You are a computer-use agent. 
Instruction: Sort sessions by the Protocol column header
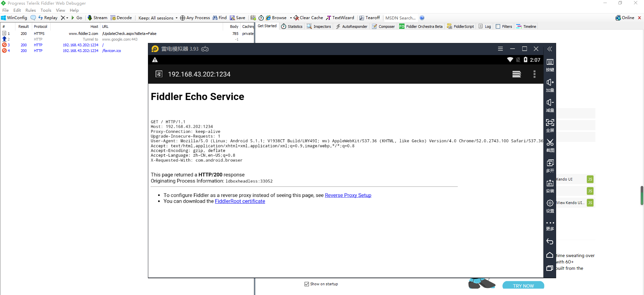click(41, 27)
